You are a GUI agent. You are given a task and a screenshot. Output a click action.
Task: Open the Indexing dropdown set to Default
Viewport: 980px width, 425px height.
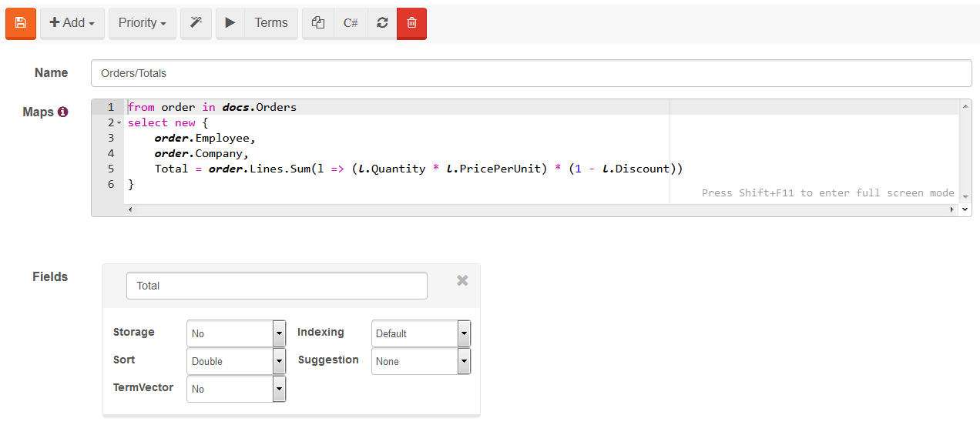(x=421, y=333)
